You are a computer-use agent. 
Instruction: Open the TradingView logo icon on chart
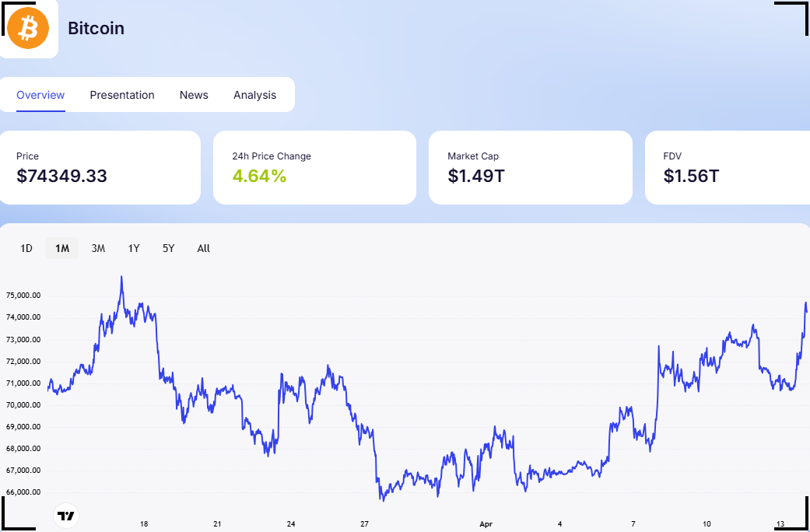click(x=66, y=516)
